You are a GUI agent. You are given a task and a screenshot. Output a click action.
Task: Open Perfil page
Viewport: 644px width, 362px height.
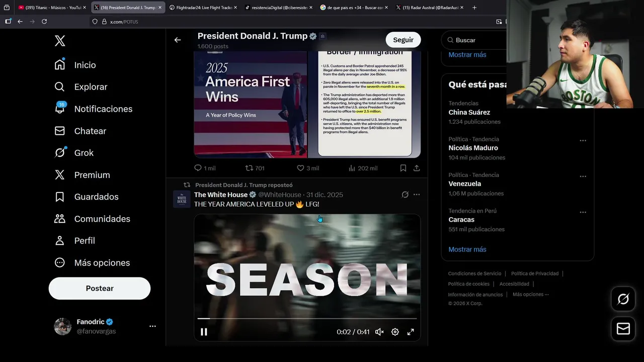point(74,241)
